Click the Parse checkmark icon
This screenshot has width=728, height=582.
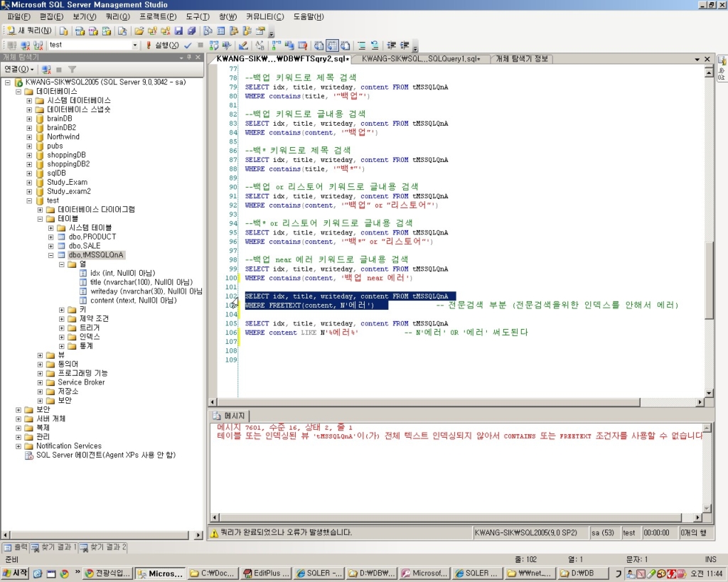(188, 45)
